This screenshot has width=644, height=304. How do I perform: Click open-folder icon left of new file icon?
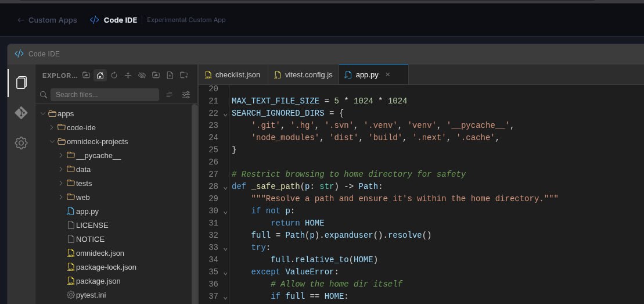(156, 76)
